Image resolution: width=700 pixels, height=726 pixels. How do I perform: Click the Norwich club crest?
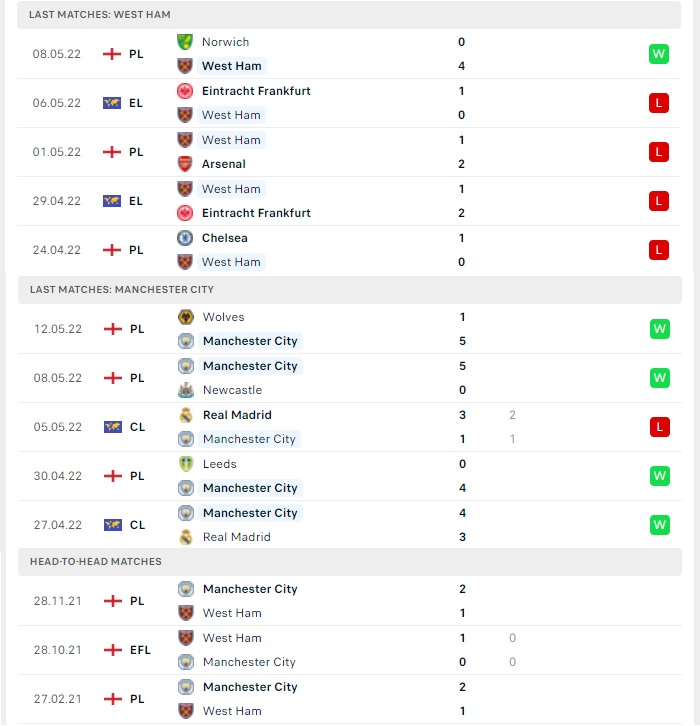tap(185, 42)
